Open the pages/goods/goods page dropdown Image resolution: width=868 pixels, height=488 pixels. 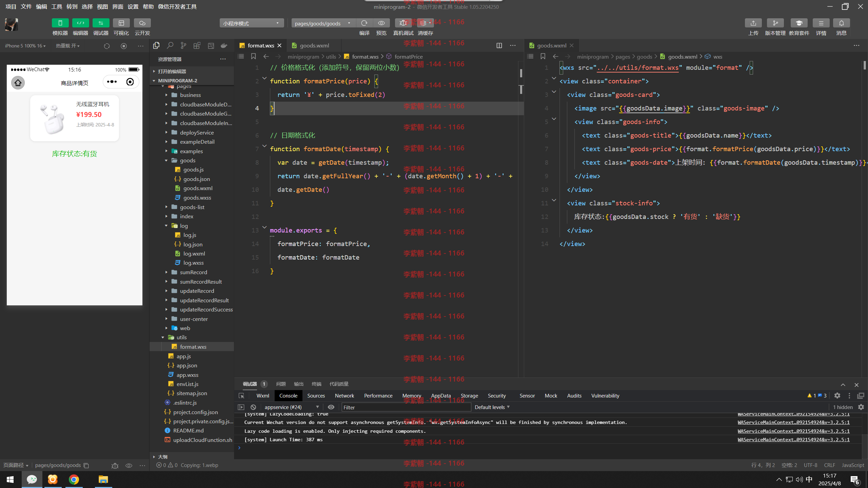click(323, 23)
